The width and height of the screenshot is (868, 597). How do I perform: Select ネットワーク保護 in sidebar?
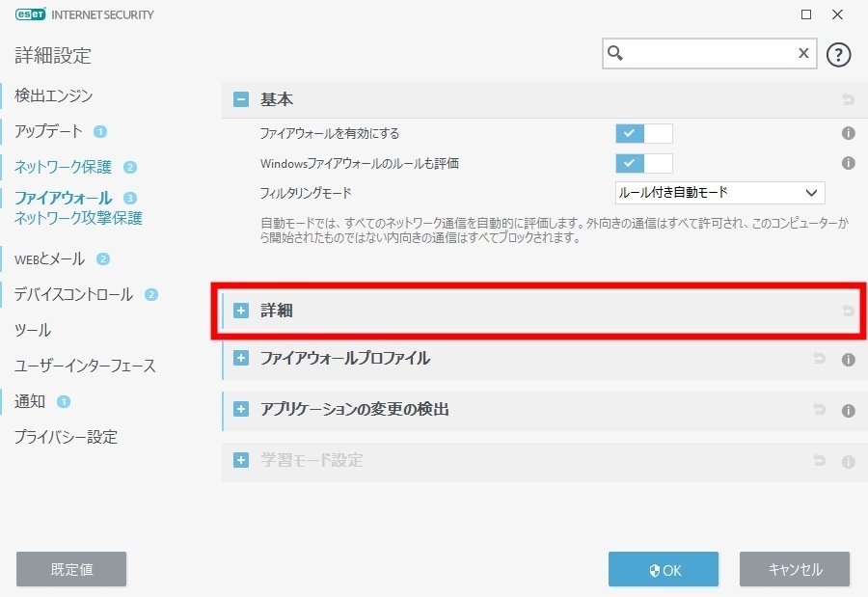[63, 167]
